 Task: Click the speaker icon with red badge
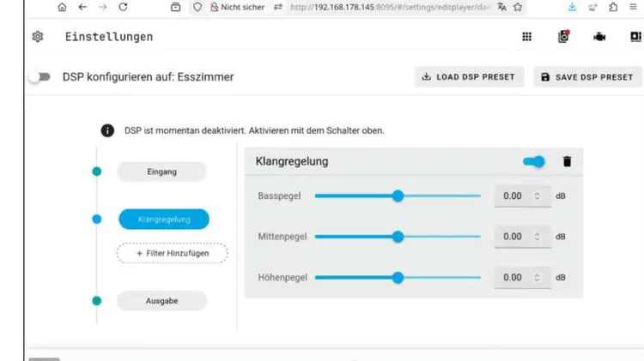pos(563,37)
